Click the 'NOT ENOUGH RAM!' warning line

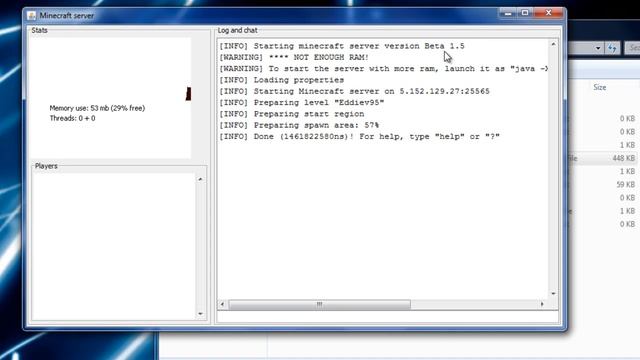294,58
